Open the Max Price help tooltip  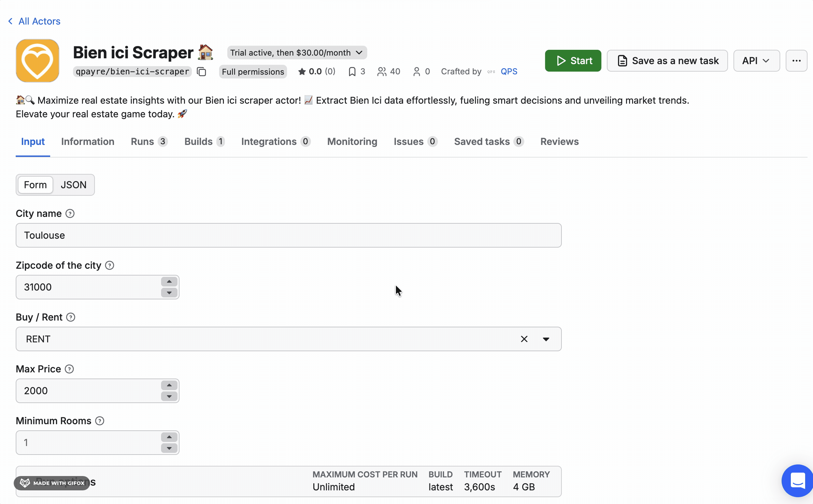click(x=69, y=369)
